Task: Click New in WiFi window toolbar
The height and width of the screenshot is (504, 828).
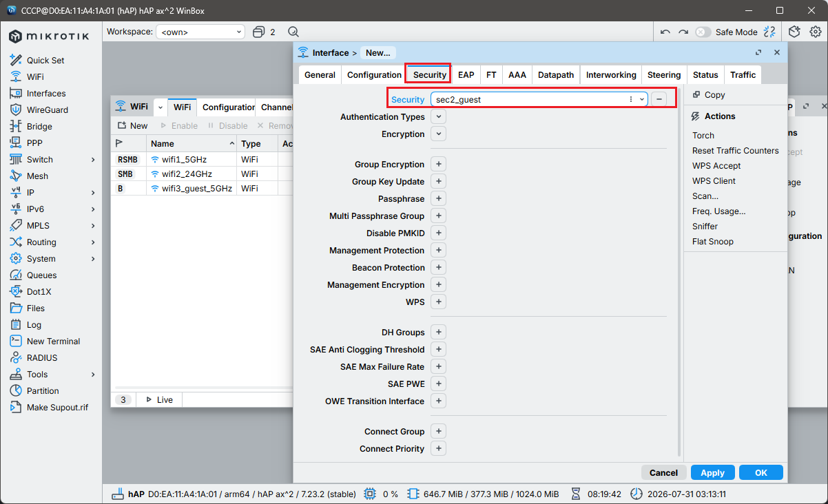Action: point(132,126)
